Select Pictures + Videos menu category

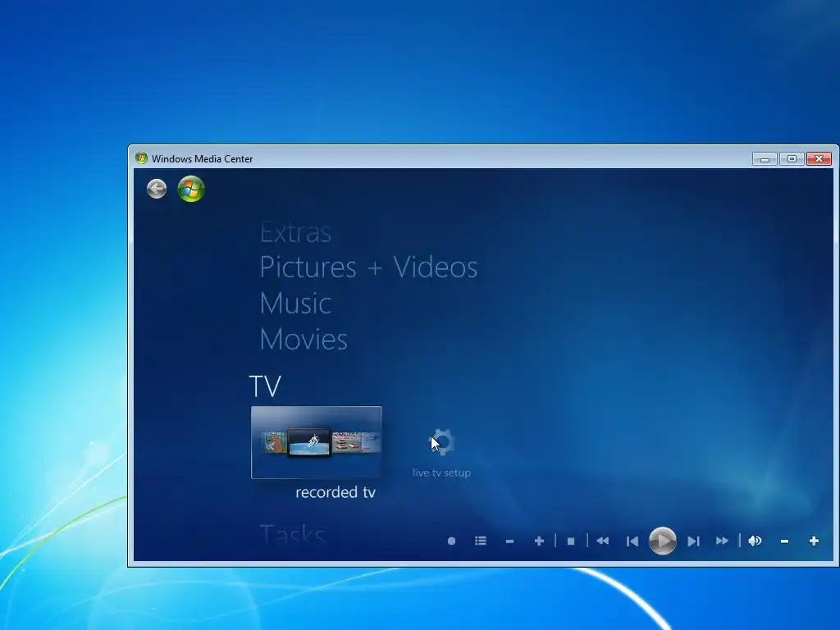(368, 267)
